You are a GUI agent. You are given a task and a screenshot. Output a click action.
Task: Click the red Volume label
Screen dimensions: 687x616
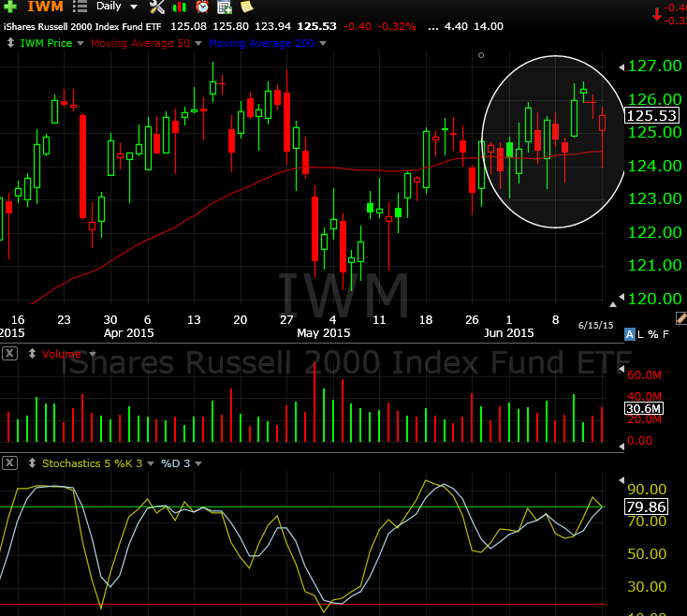[62, 354]
